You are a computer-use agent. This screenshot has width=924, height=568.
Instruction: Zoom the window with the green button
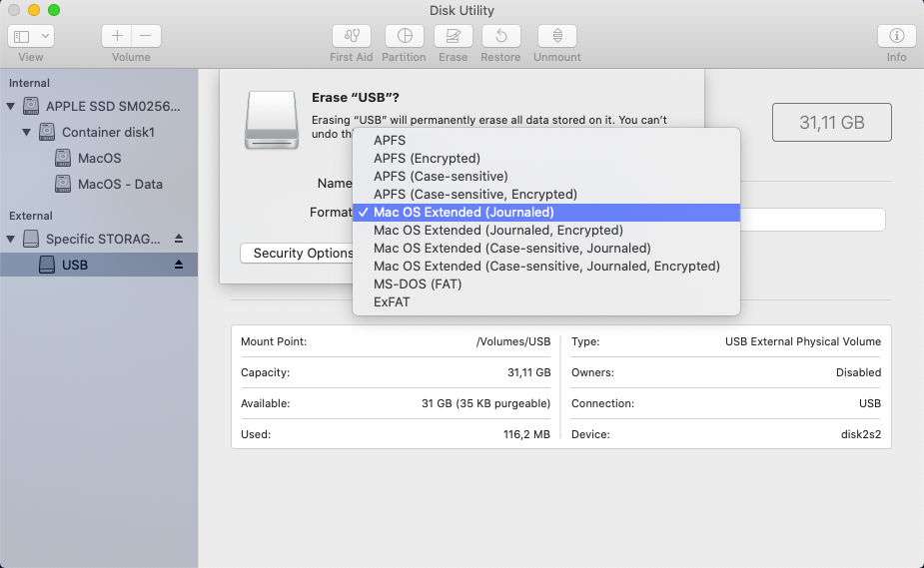[54, 10]
